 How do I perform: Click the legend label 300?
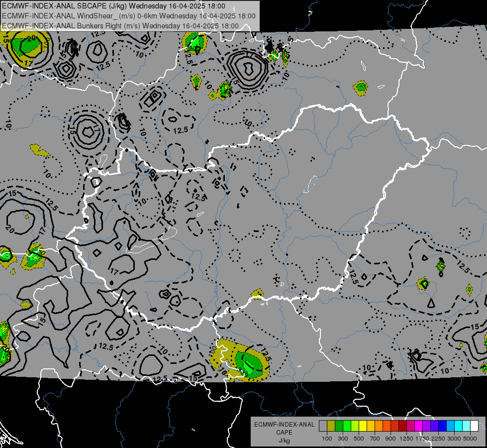click(x=343, y=439)
